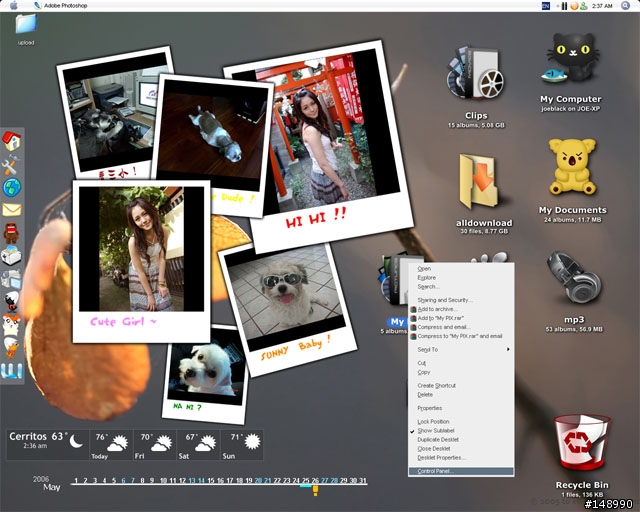The width and height of the screenshot is (640, 512).
Task: Click the Today 76° forecast tile
Action: click(x=111, y=445)
